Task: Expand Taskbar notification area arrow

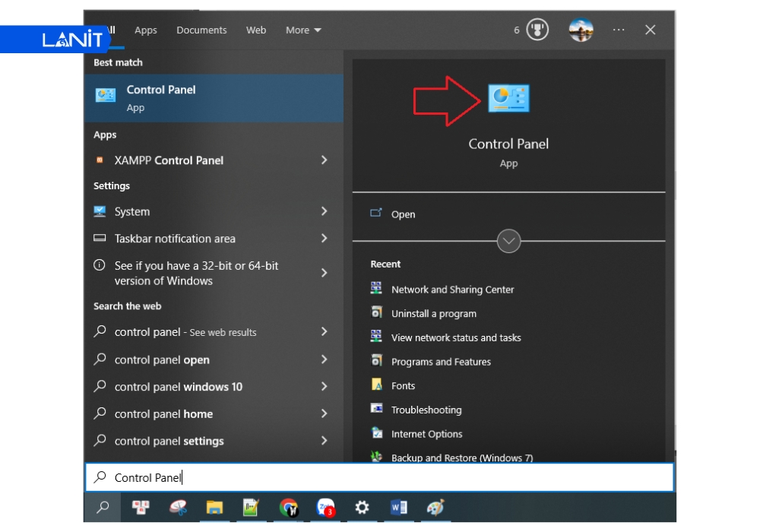Action: [x=325, y=238]
